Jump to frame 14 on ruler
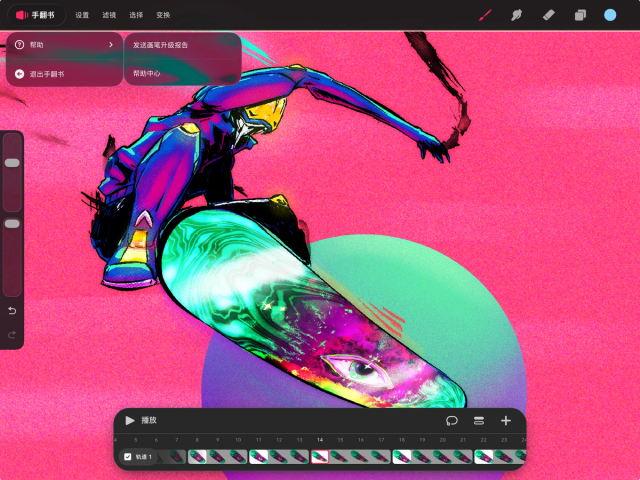 coord(320,440)
